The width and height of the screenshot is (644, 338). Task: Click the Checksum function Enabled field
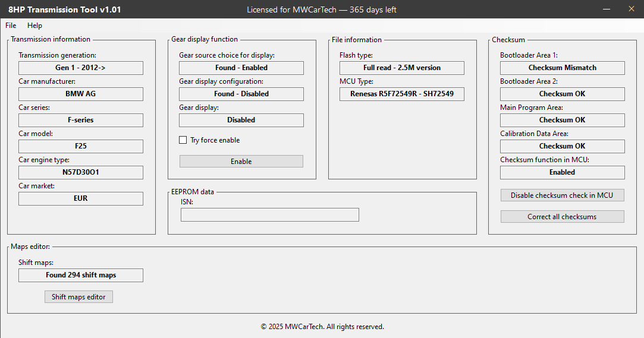click(x=563, y=172)
